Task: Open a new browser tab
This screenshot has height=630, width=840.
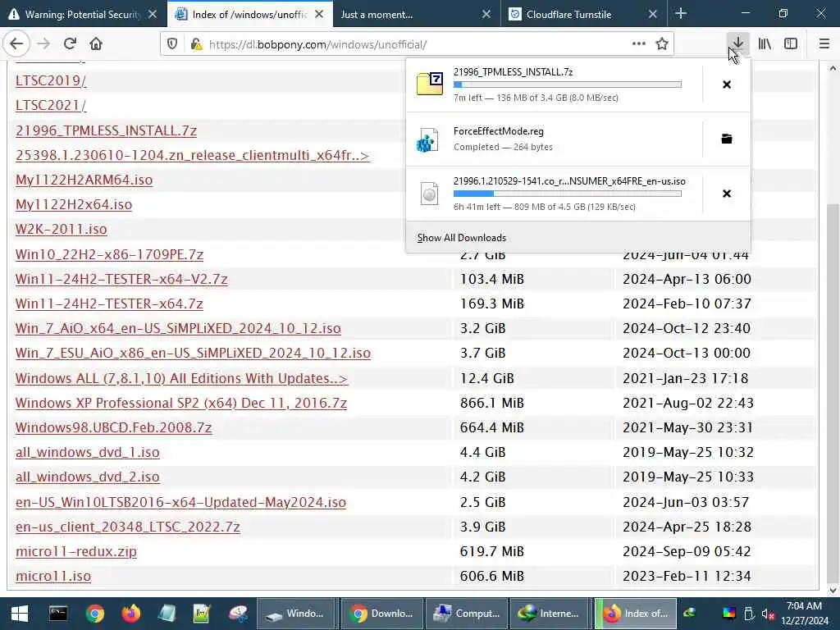Action: [680, 13]
